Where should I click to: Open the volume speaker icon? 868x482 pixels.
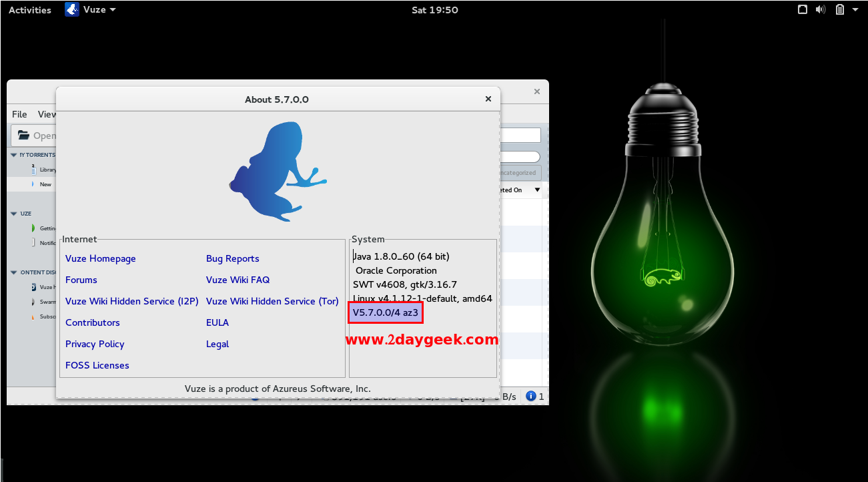(821, 10)
